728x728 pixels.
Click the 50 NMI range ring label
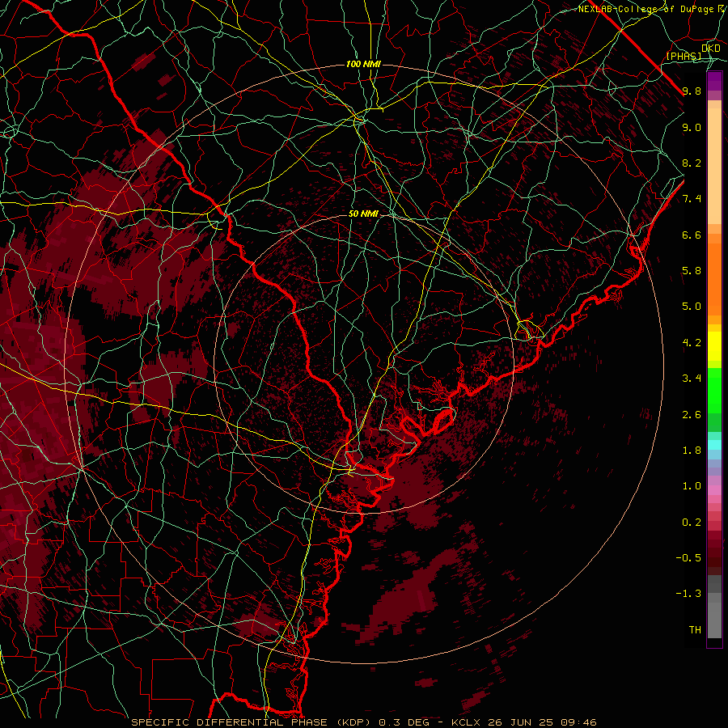pyautogui.click(x=363, y=214)
